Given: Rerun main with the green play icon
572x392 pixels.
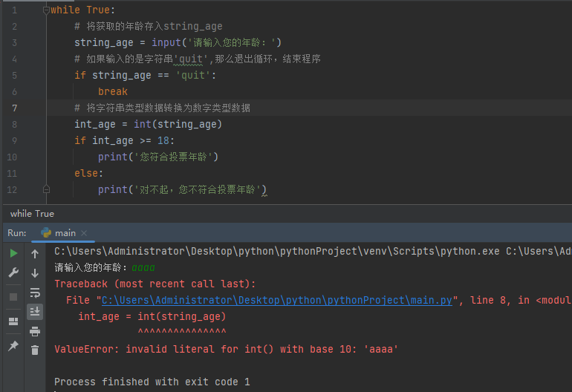Looking at the screenshot, I should pos(13,253).
